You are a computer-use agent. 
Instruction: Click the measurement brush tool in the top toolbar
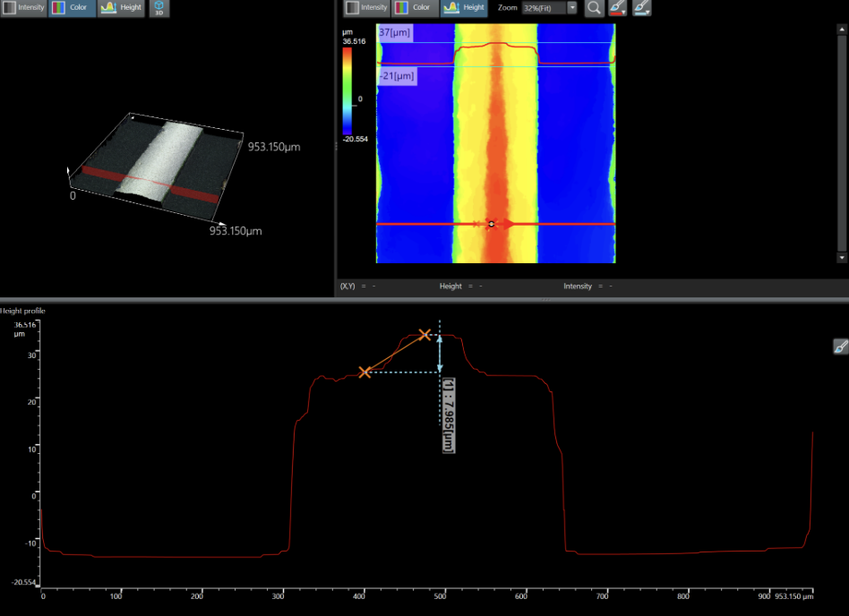click(x=639, y=8)
